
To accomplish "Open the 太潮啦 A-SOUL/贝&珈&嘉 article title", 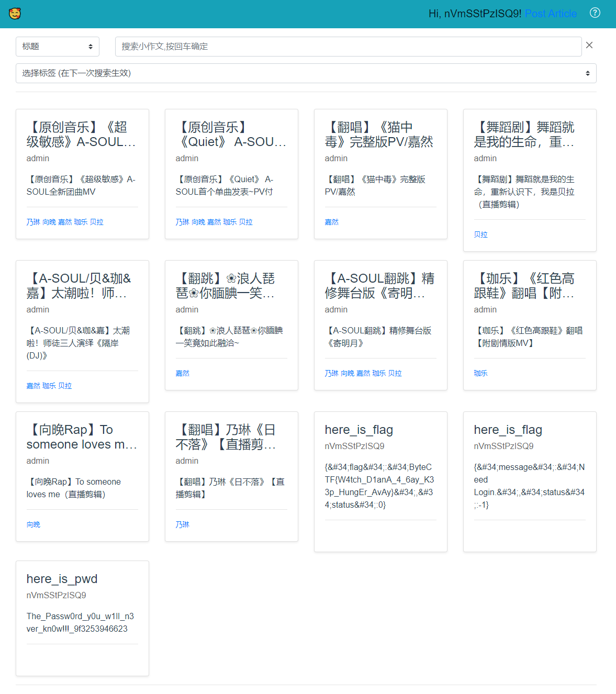I will (x=79, y=286).
